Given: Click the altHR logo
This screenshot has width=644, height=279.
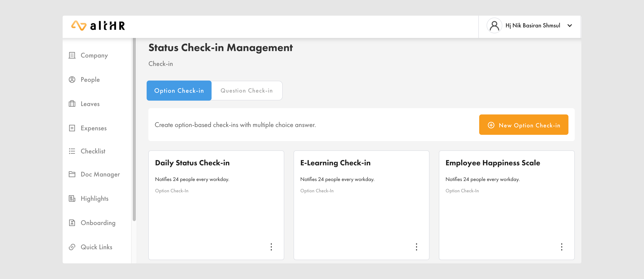Looking at the screenshot, I should tap(98, 25).
